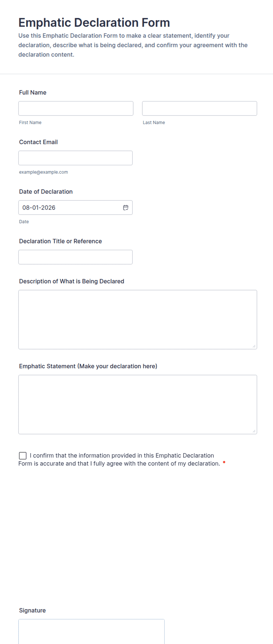Click the Full Name label
Image resolution: width=273 pixels, height=644 pixels.
pyautogui.click(x=33, y=93)
